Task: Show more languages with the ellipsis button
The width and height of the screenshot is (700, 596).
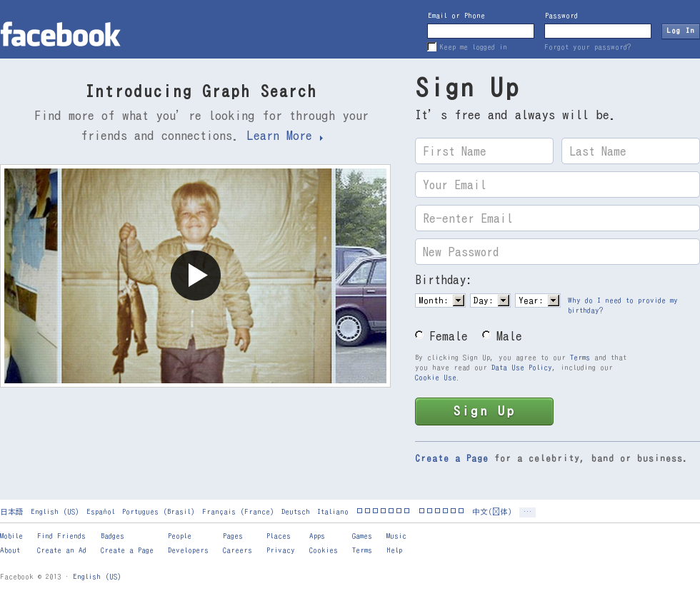Action: [x=527, y=512]
